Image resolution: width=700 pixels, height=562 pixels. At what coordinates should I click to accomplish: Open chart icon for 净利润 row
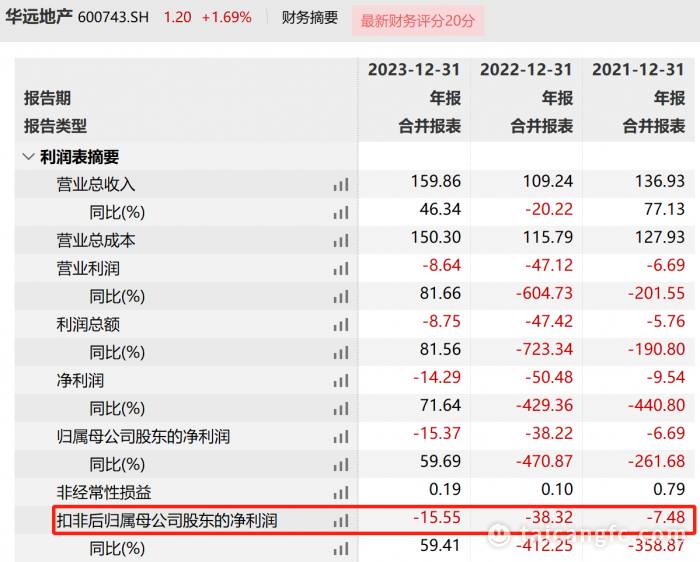tap(341, 381)
